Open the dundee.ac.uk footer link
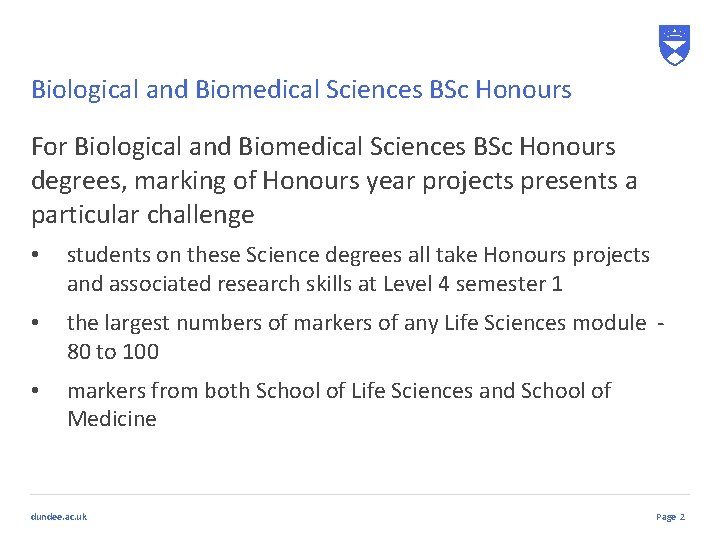 [59, 516]
